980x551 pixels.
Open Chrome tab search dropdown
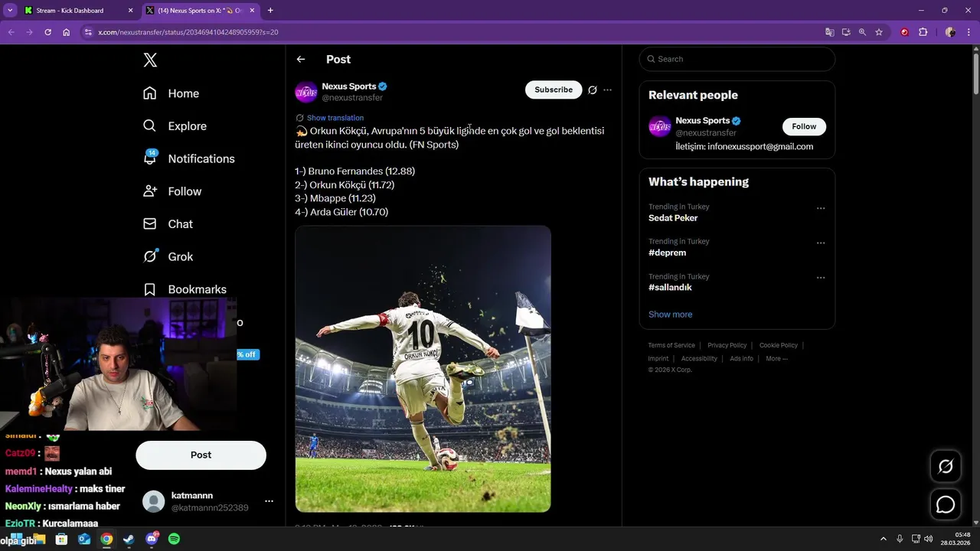[10, 11]
